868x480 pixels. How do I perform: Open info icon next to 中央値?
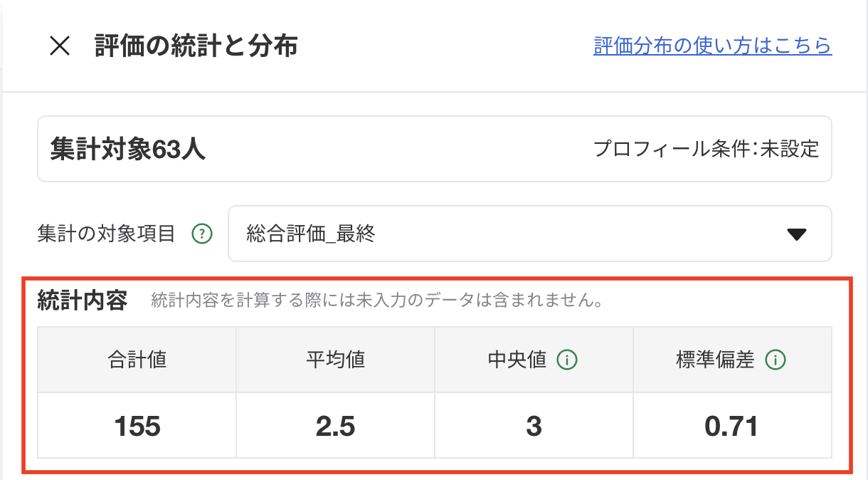[x=567, y=360]
